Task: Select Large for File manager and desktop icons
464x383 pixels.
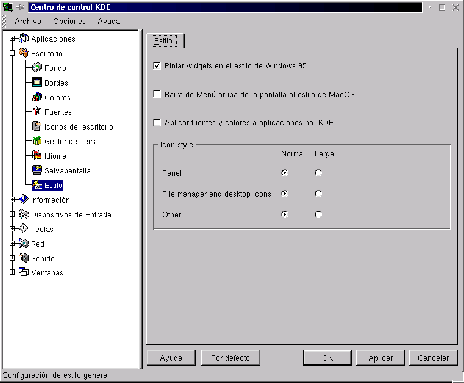Action: click(x=318, y=194)
